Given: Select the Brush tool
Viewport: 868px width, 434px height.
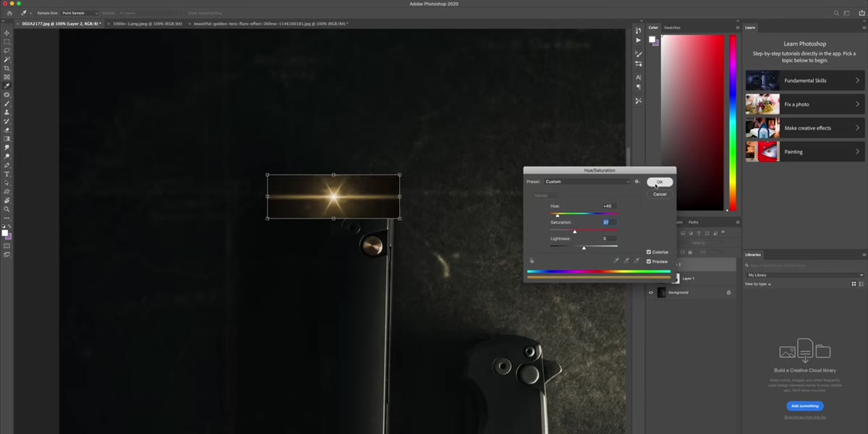Looking at the screenshot, I should 7,103.
